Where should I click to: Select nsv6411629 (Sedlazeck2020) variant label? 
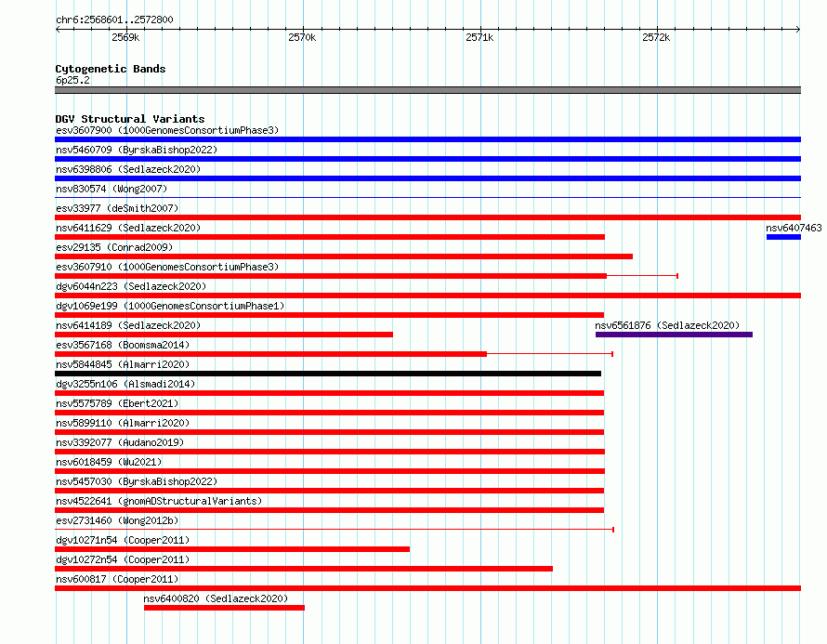coord(128,228)
